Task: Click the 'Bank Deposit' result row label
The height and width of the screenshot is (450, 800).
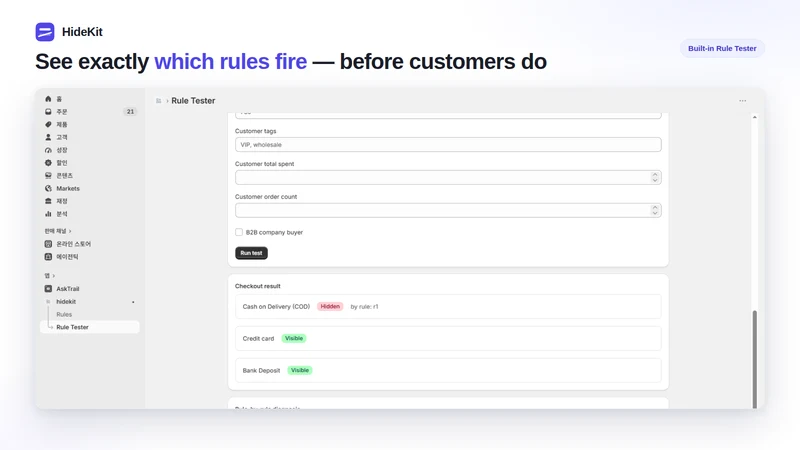Action: point(261,370)
